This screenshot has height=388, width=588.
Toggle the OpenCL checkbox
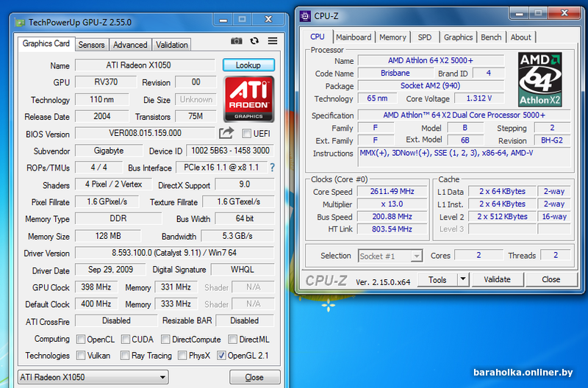(81, 339)
